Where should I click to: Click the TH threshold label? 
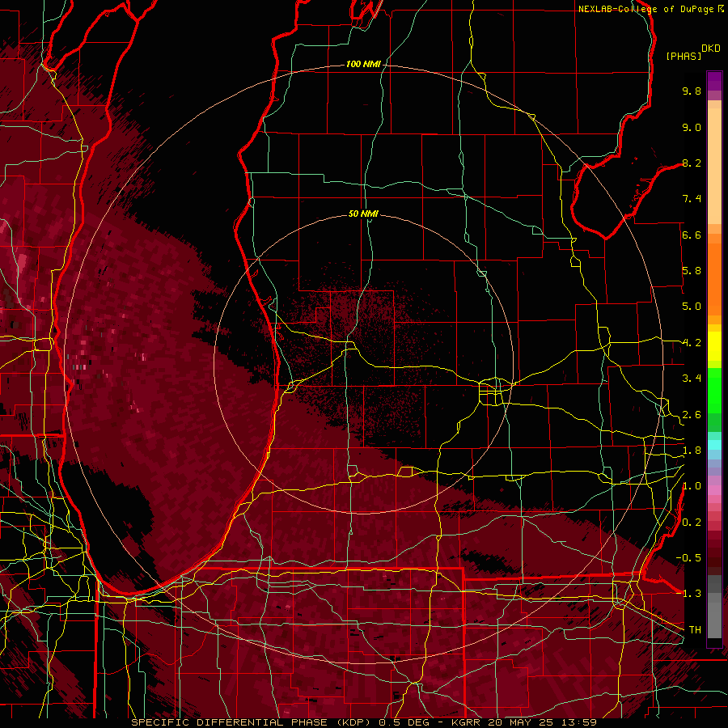pyautogui.click(x=695, y=630)
